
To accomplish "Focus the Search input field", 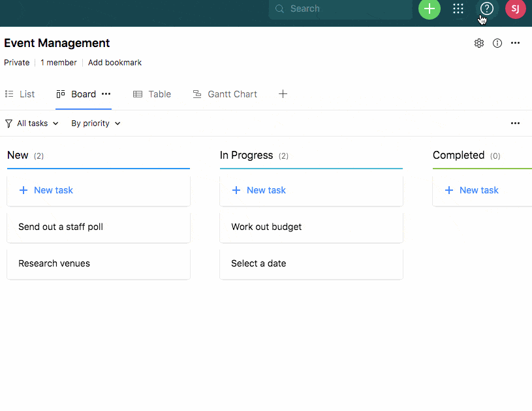I will 346,9.
